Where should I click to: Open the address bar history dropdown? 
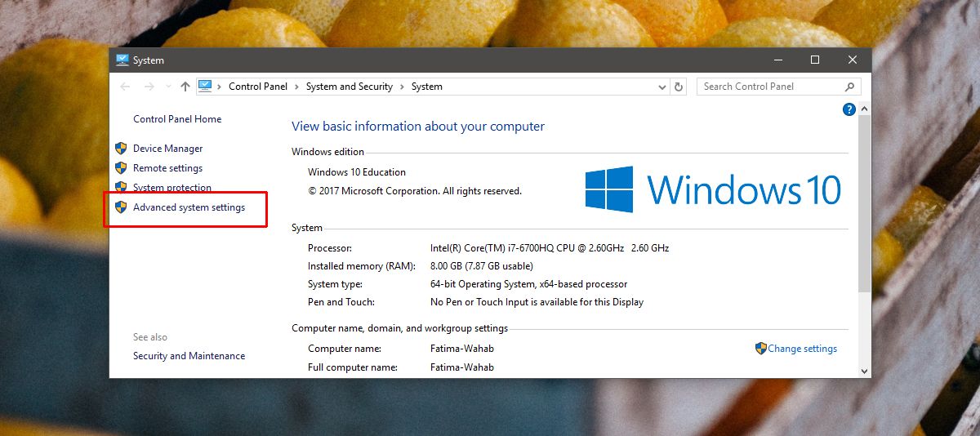coord(662,87)
